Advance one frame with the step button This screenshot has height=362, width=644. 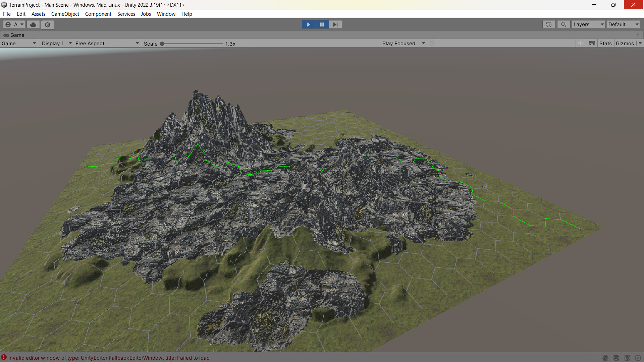(335, 24)
